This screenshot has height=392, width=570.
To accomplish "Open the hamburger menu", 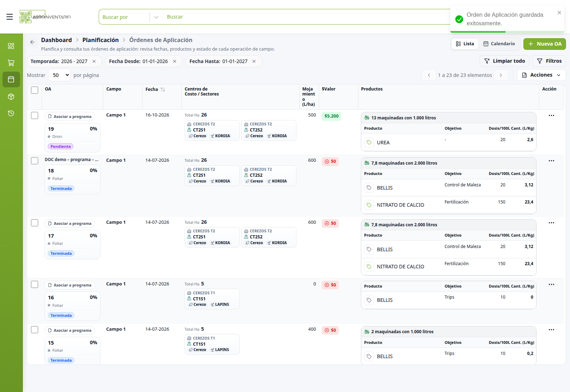I will (x=10, y=17).
